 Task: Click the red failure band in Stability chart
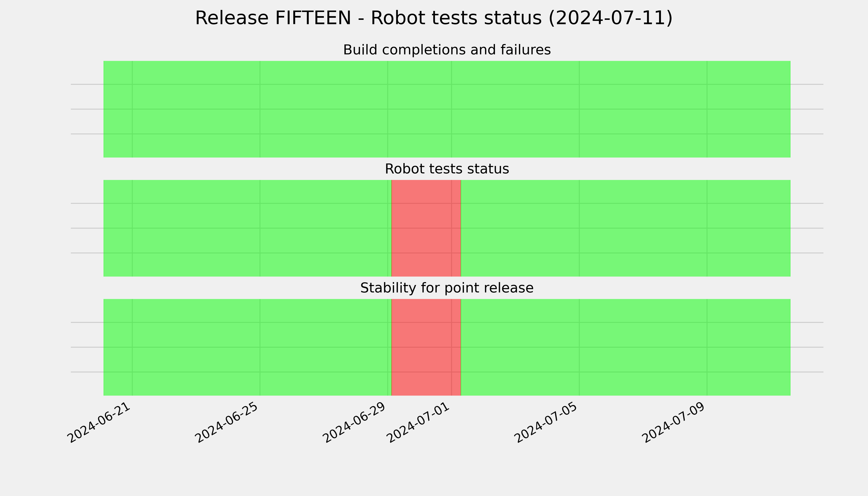click(426, 347)
